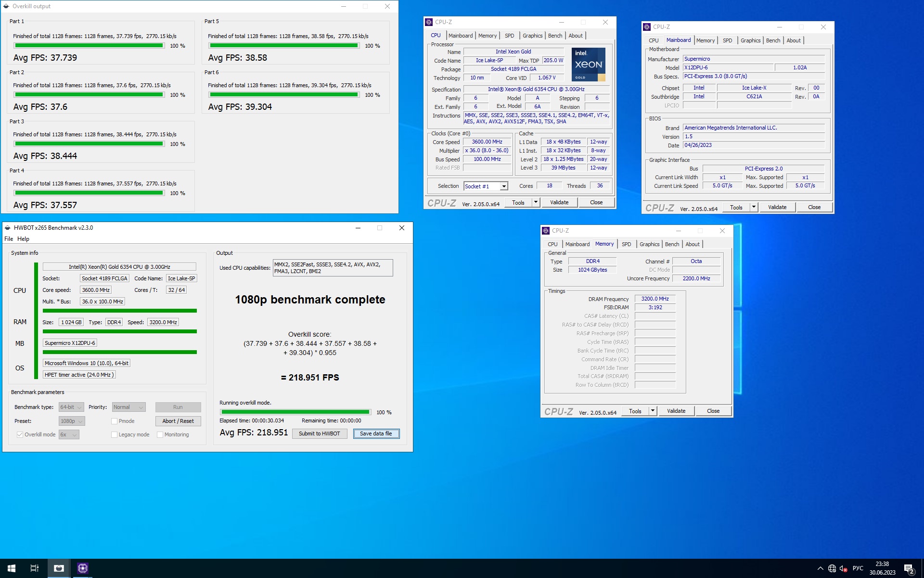Open Task View on the taskbar
Screen dimensions: 924x578
tap(35, 568)
